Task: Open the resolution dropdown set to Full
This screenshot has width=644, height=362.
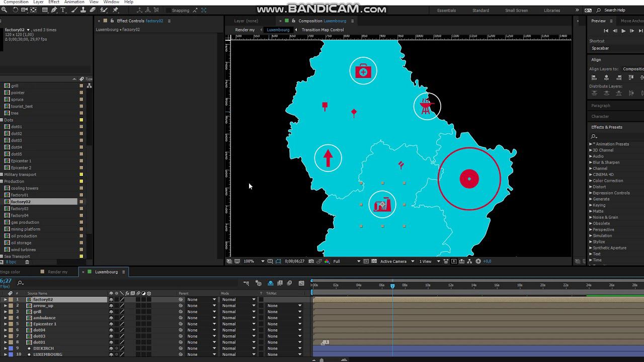Action: (347, 261)
